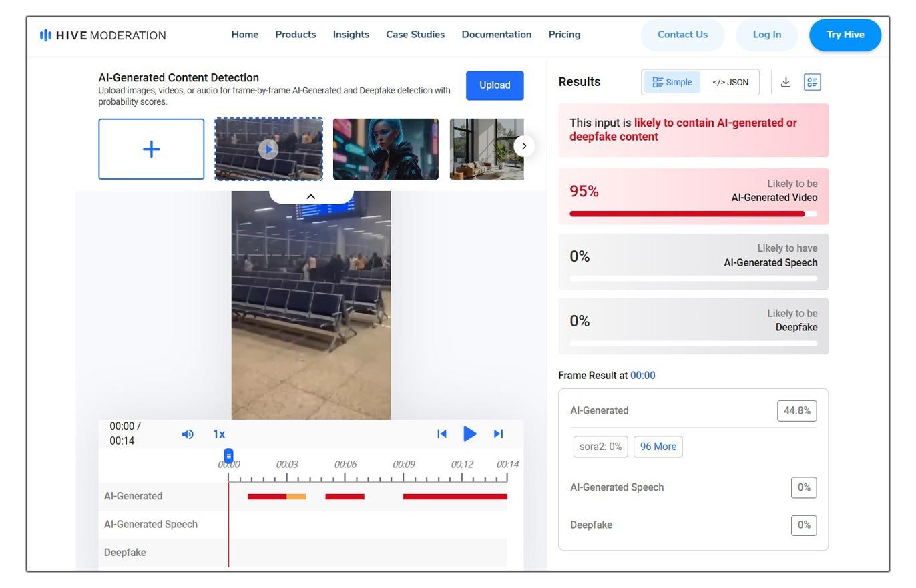Play the video using the play button
This screenshot has height=588, width=916.
469,434
